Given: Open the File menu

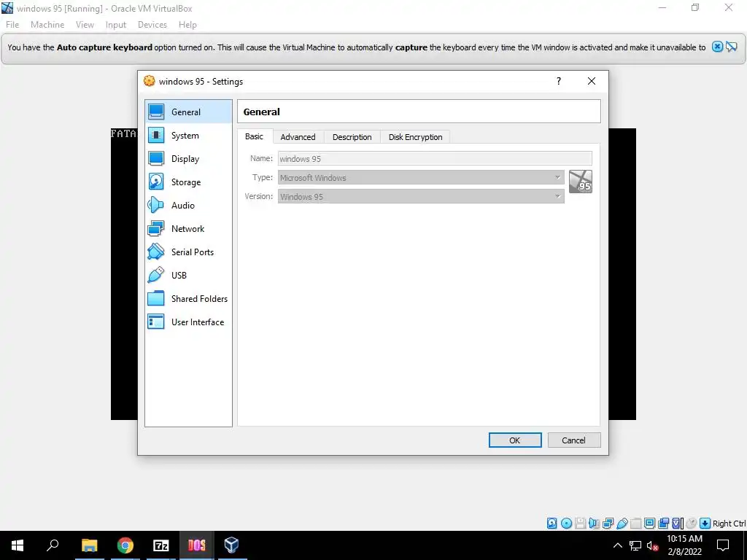Looking at the screenshot, I should 12,25.
